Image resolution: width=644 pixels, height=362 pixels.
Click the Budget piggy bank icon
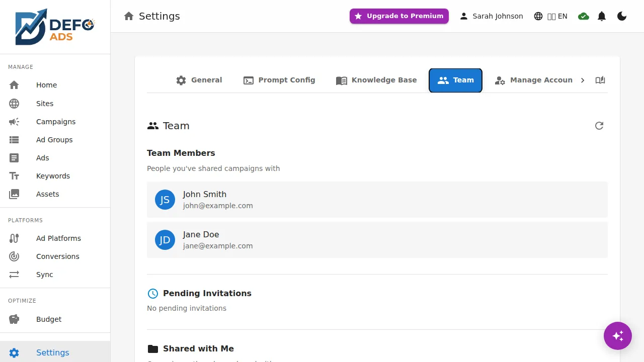pos(14,319)
